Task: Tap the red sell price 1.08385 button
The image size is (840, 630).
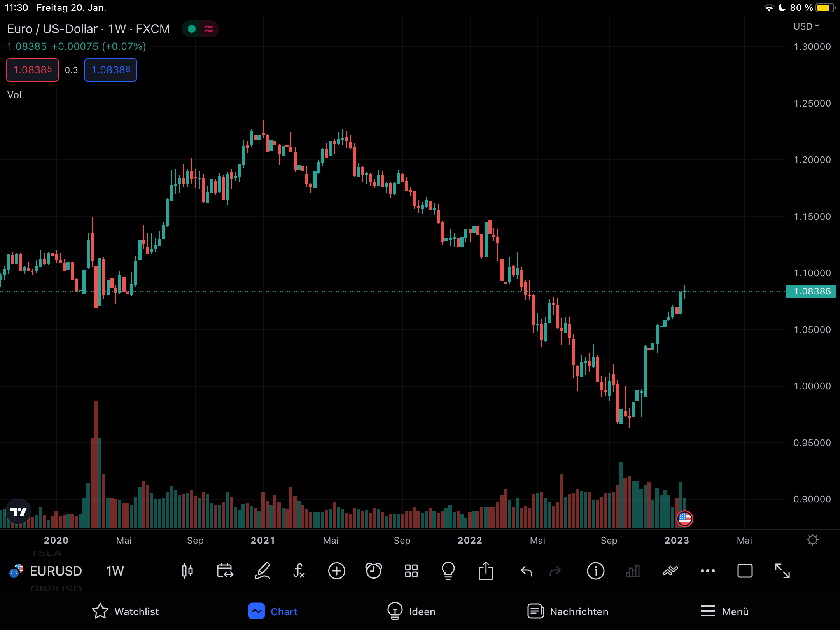Action: (x=33, y=70)
